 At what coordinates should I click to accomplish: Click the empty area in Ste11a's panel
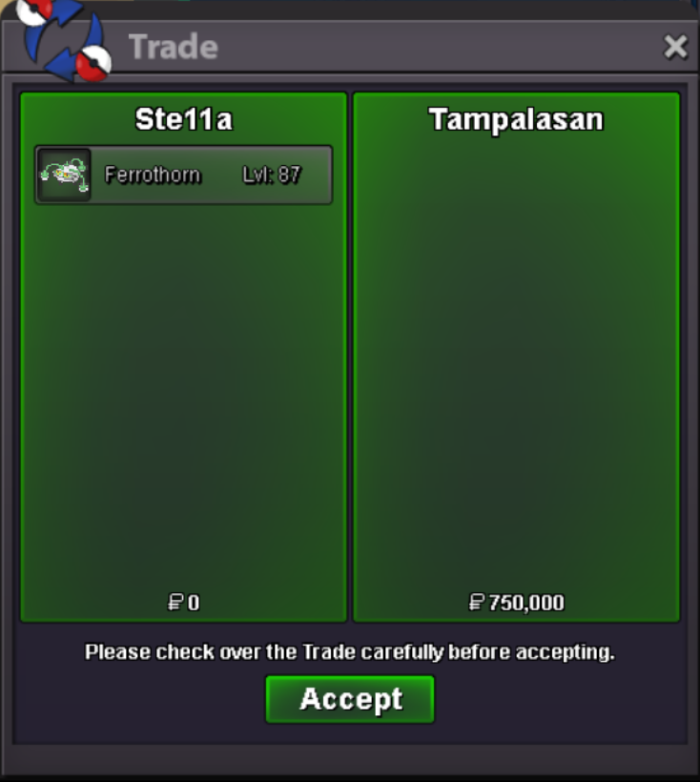pos(183,394)
